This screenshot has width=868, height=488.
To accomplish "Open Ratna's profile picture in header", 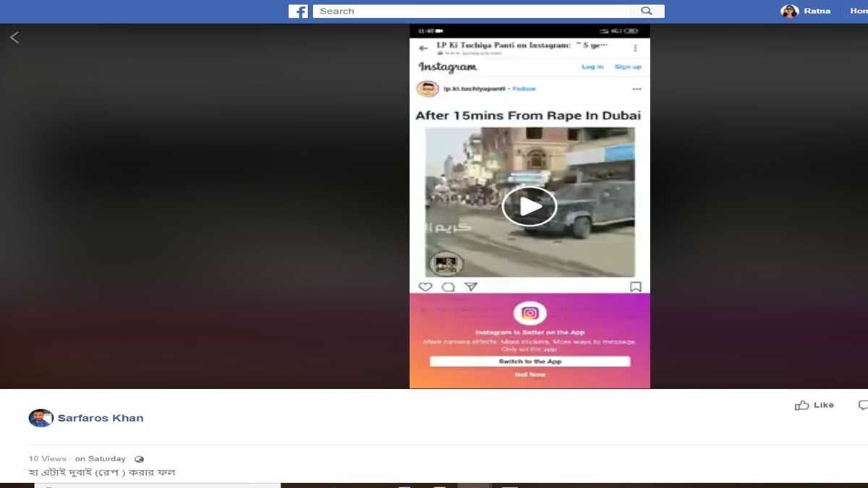I will click(789, 11).
